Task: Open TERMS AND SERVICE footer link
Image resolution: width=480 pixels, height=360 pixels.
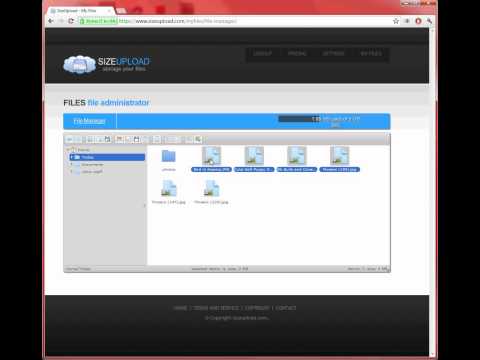Action: [216, 308]
